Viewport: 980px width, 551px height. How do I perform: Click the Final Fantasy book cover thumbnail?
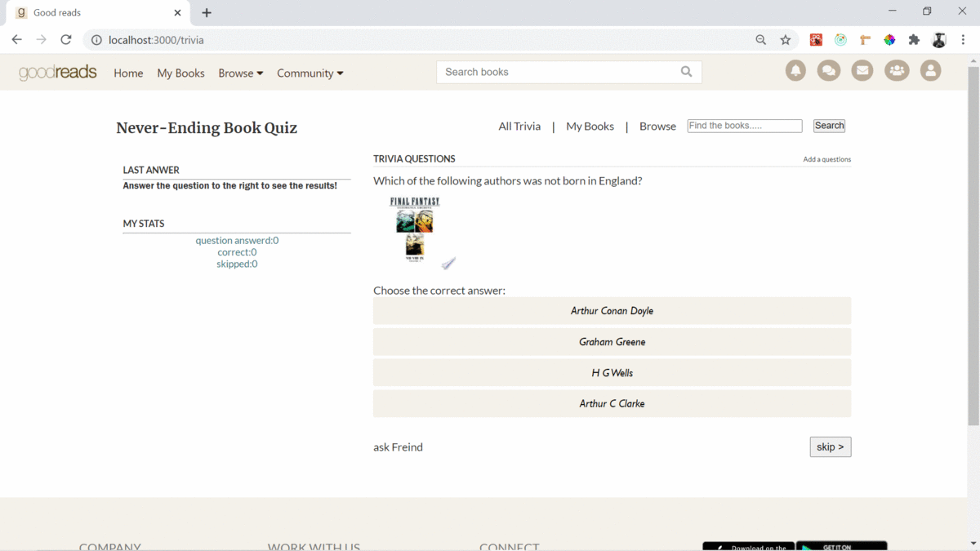click(x=415, y=229)
